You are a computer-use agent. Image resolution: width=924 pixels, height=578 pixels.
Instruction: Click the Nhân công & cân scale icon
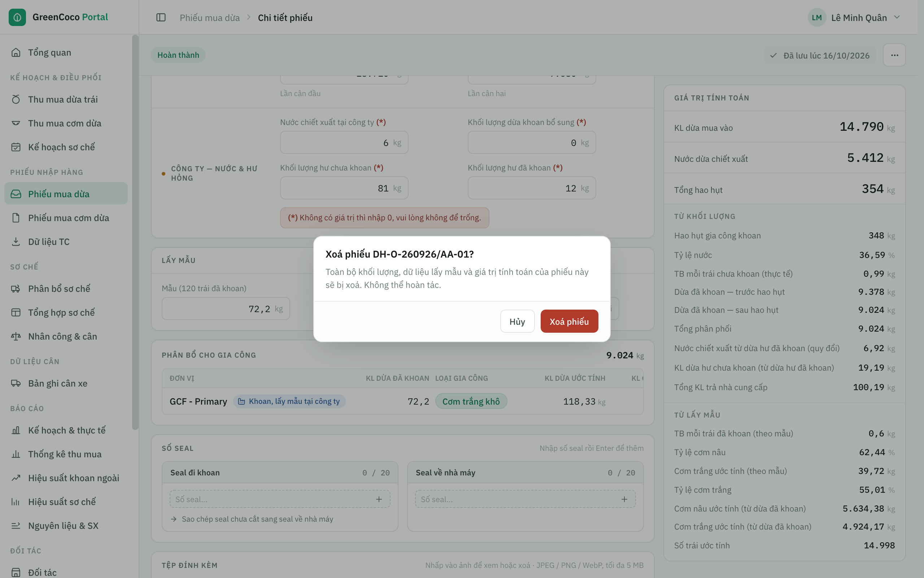(16, 336)
